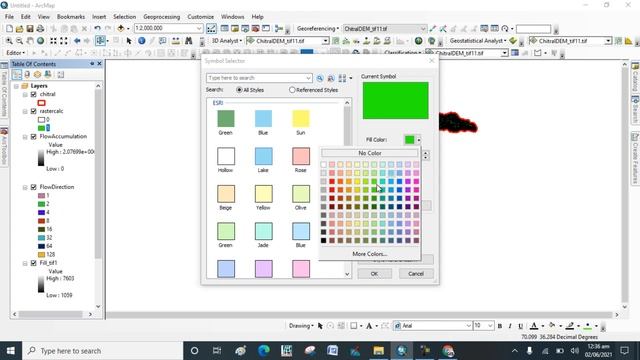Click the Open folder icon in toolbar

point(19,29)
